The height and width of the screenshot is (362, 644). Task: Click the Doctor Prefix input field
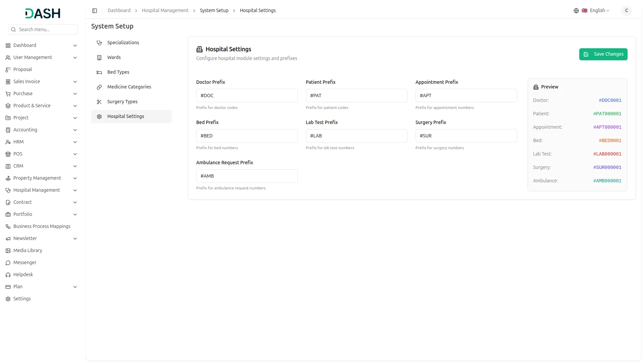click(x=247, y=96)
